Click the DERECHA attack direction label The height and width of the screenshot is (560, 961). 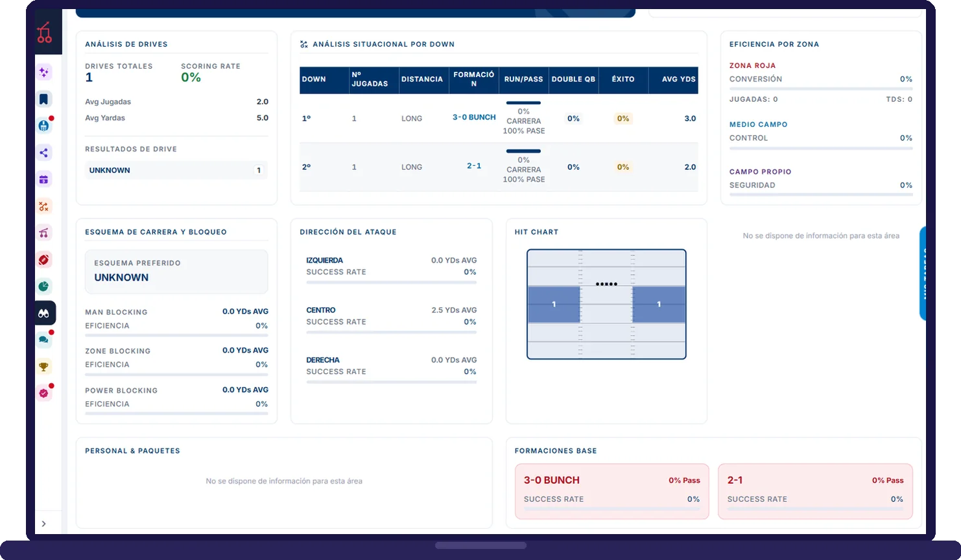coord(323,360)
